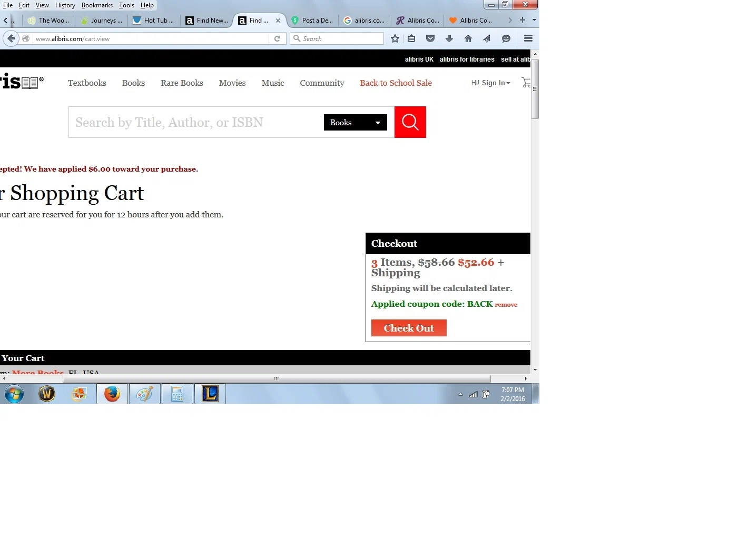Viewport: 749px width, 560px height.
Task: Click the site identity globe icon
Action: (x=26, y=38)
